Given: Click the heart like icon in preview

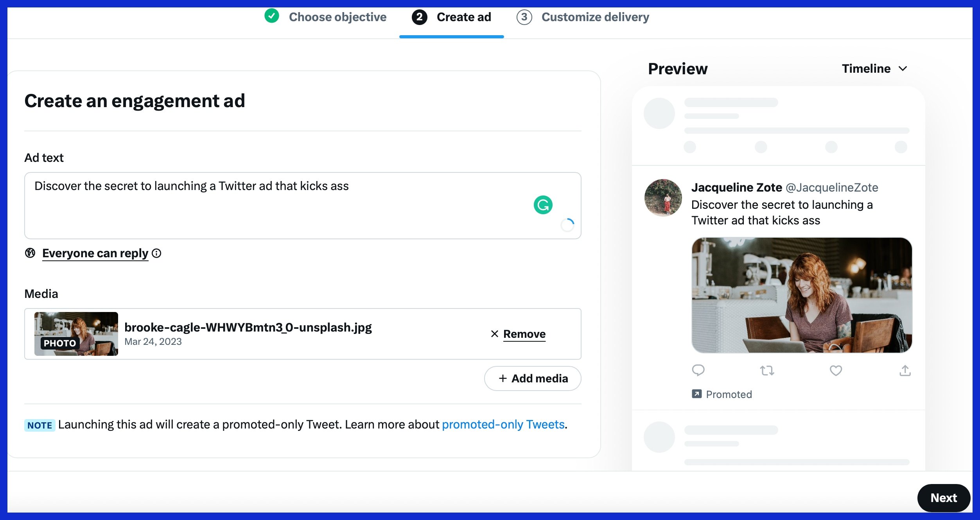Looking at the screenshot, I should pos(836,370).
